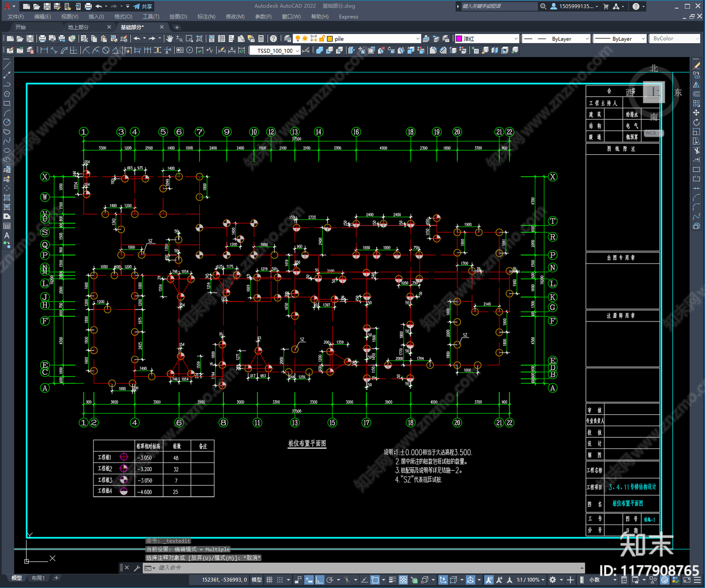
Task: Select the Move tool in modify toolbar
Action: coord(696,113)
